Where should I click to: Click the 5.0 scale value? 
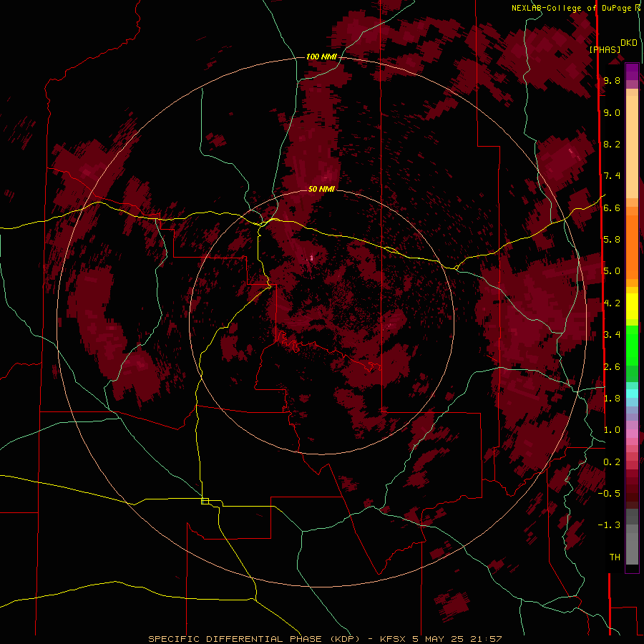[612, 271]
